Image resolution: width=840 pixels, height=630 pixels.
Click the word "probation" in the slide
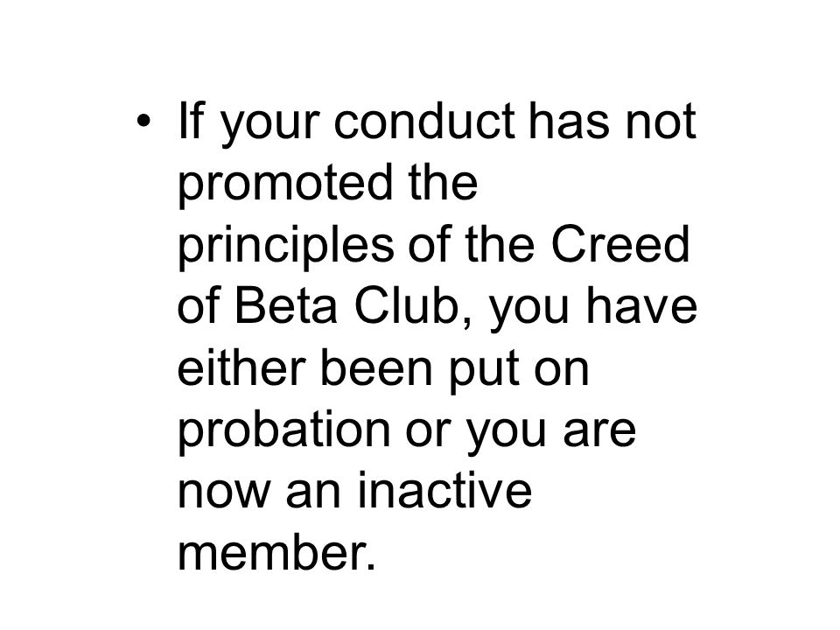pos(284,430)
